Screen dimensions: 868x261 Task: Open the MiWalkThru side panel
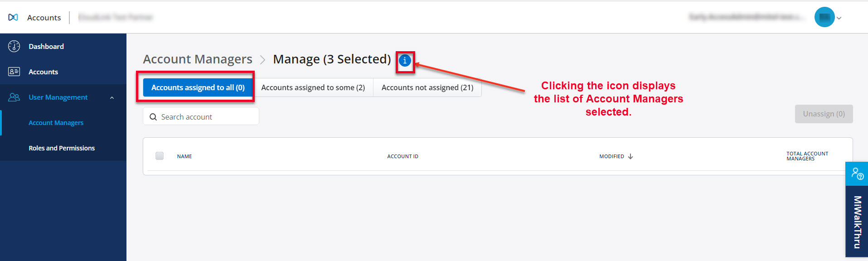pos(857,222)
